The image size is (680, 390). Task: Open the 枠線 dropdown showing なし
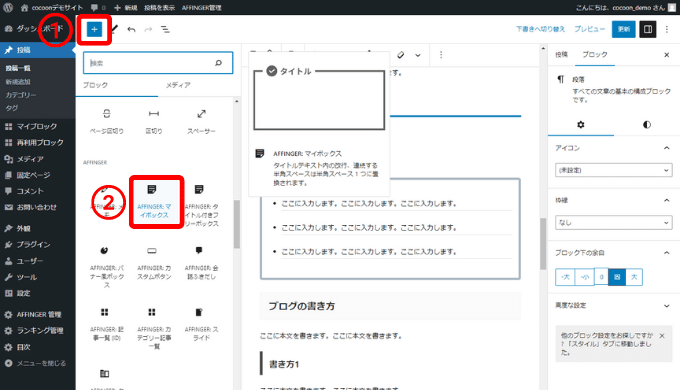point(614,223)
